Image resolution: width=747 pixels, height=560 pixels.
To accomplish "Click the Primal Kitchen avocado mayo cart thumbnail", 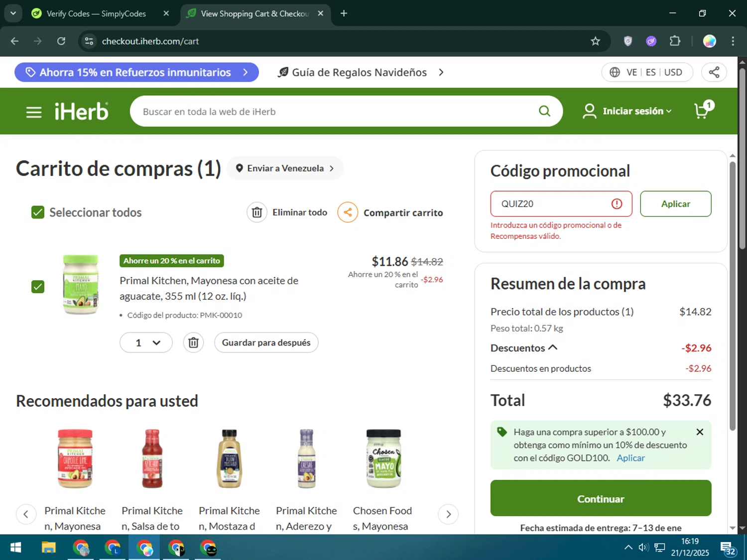I will tap(81, 284).
